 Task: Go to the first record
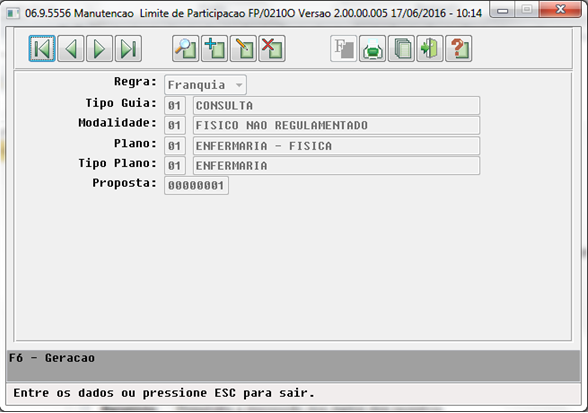pos(42,48)
